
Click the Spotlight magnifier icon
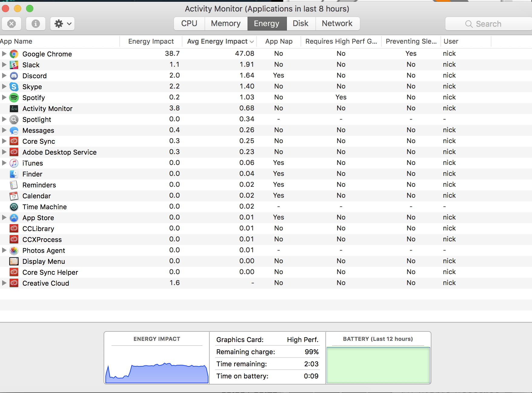pos(14,119)
